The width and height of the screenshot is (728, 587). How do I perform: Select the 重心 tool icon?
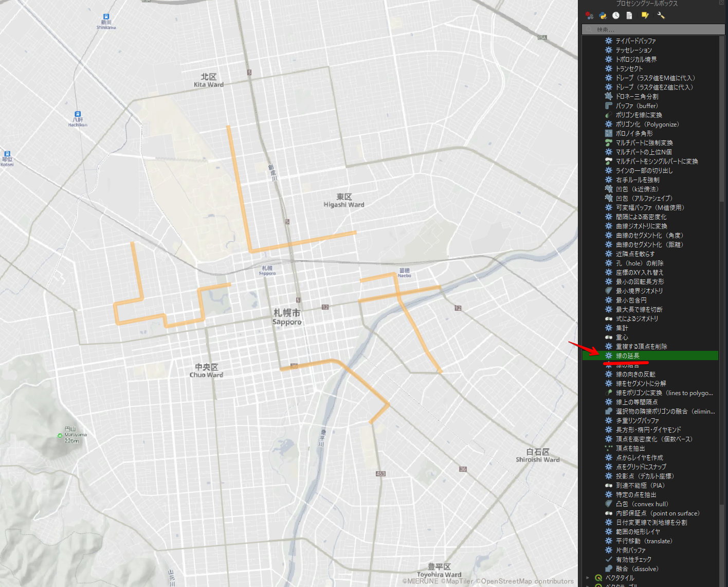pos(609,337)
